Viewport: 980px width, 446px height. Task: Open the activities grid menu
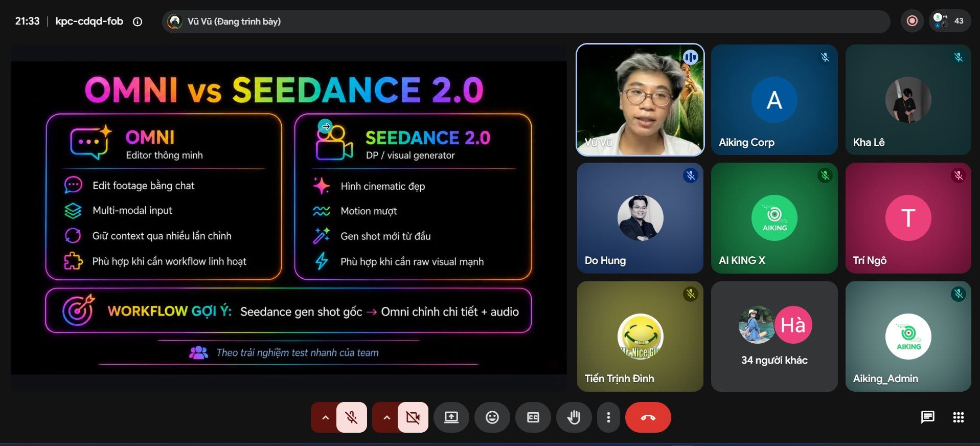[959, 417]
